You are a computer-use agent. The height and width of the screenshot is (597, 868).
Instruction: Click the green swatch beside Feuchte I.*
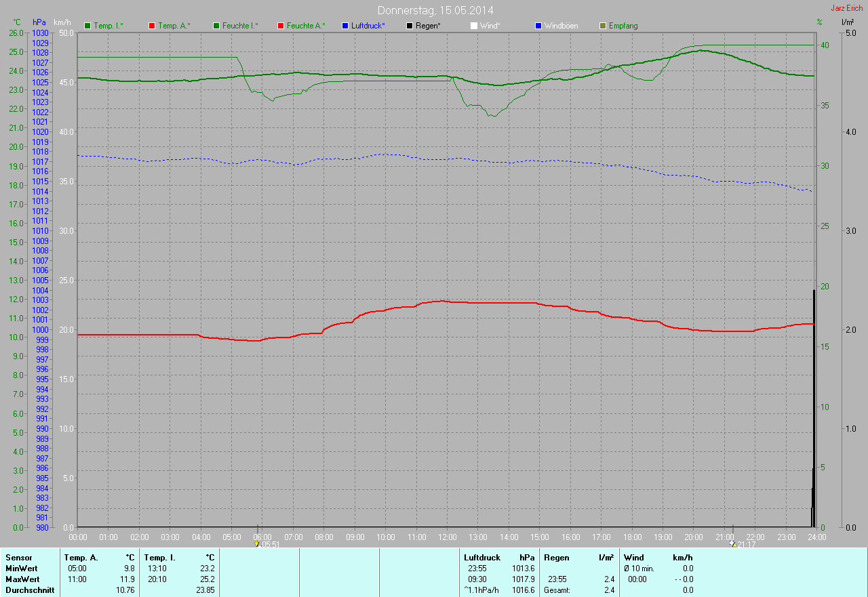pos(216,26)
